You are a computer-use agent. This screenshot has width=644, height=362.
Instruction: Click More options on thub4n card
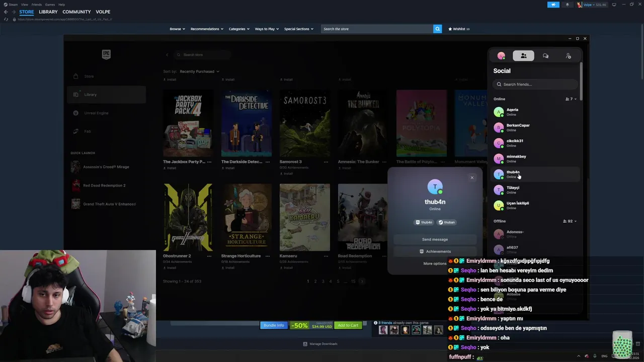pyautogui.click(x=435, y=263)
